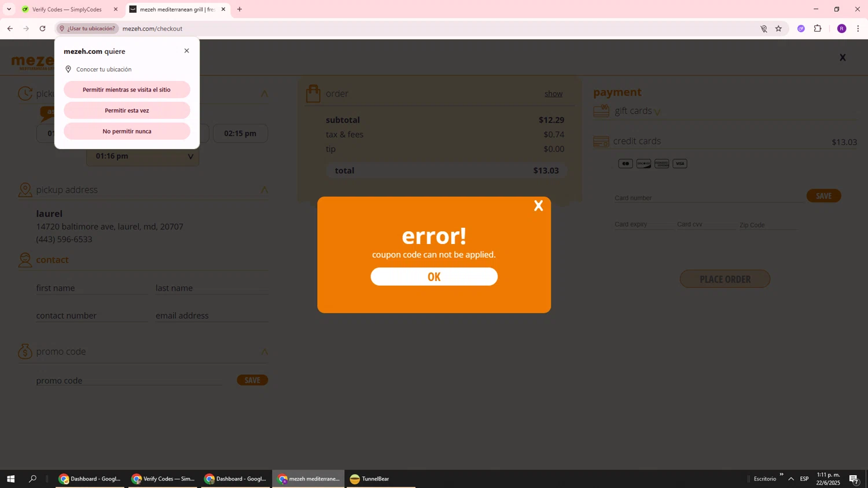Open Windows taskbar search
The height and width of the screenshot is (488, 868).
tap(33, 479)
